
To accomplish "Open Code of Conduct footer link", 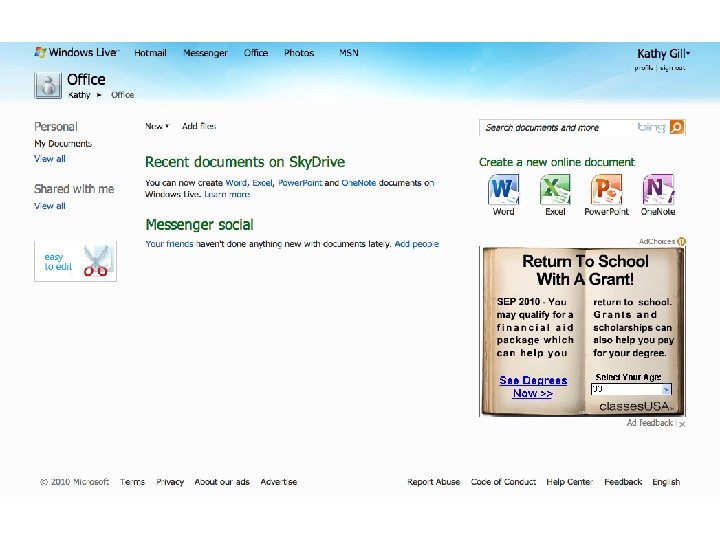I will (x=503, y=482).
